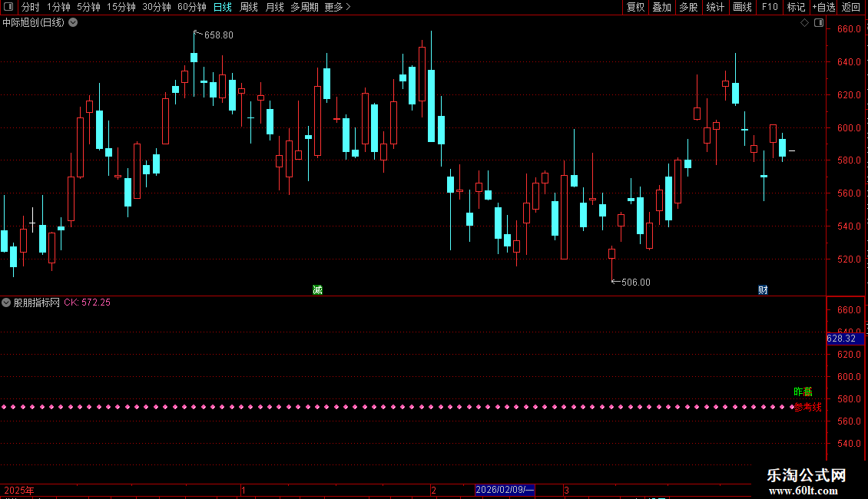Click 返回 to go back

click(x=851, y=7)
